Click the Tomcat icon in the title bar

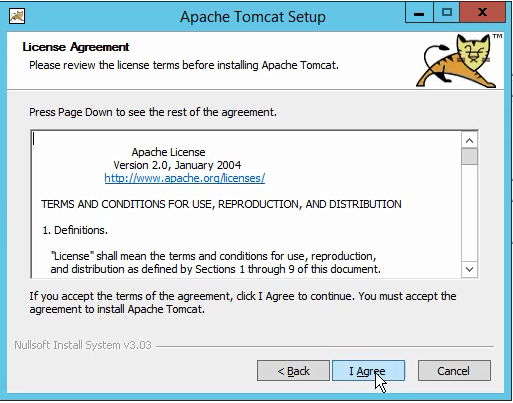17,16
